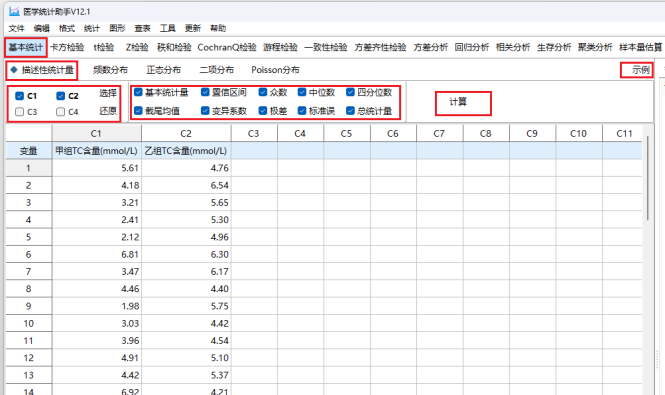Switch to the 方差分析 tab
Viewport: 665px width, 395px height.
430,47
